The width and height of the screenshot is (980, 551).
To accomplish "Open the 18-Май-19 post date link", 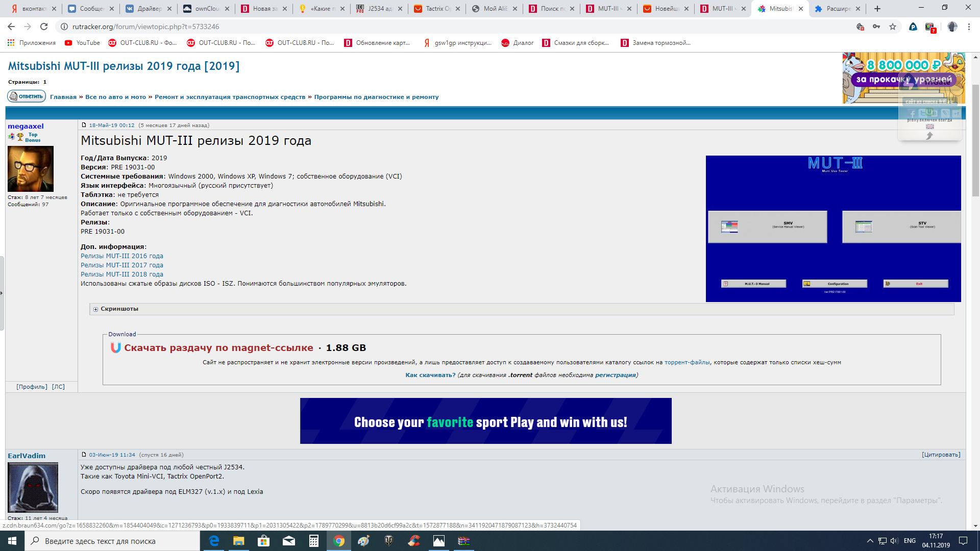I will pyautogui.click(x=112, y=126).
